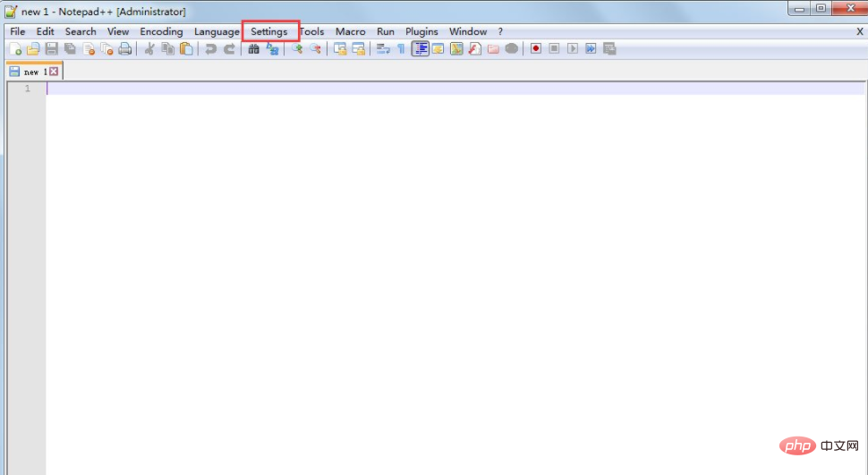
Task: Open the Edit menu
Action: click(46, 31)
